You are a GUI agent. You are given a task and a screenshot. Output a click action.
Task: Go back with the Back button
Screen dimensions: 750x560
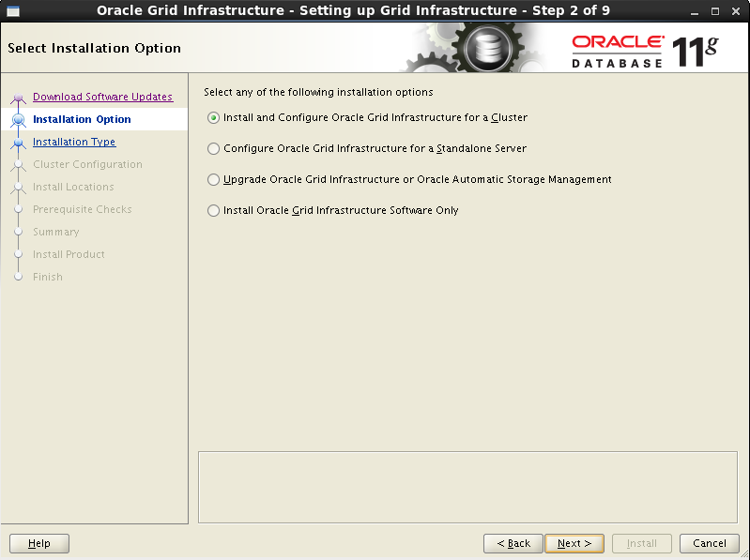(x=513, y=543)
